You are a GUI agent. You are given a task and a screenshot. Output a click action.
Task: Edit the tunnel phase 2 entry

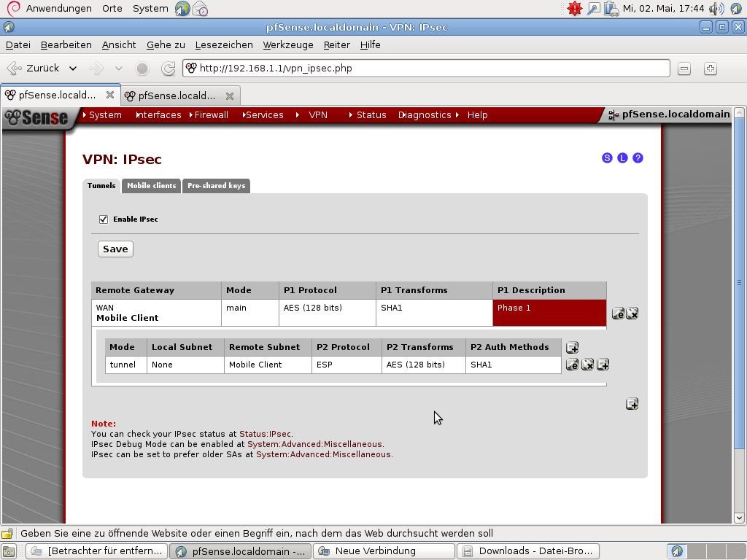pyautogui.click(x=572, y=365)
